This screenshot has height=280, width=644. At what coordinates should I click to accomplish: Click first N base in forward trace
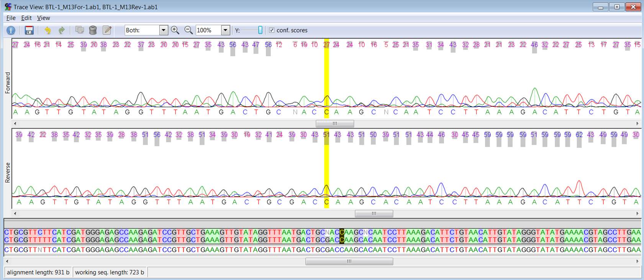pyautogui.click(x=295, y=112)
